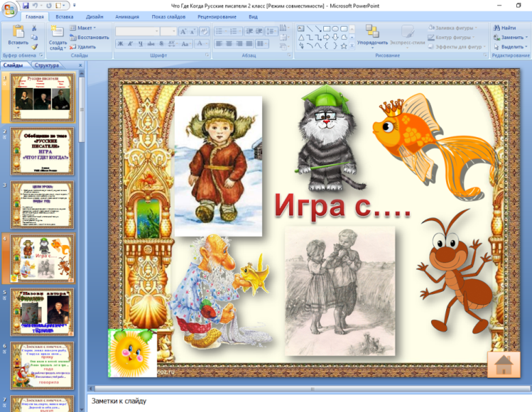Open character spacing AV dropdown

pos(172,43)
